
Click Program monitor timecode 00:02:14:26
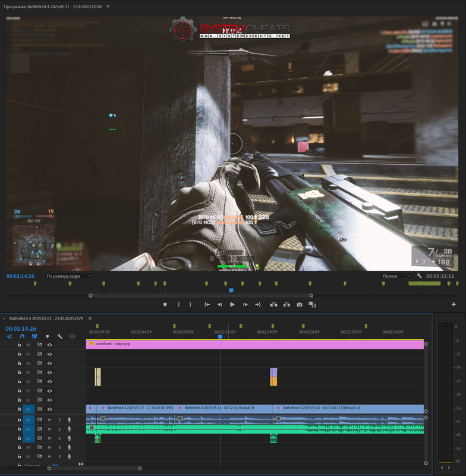click(20, 276)
